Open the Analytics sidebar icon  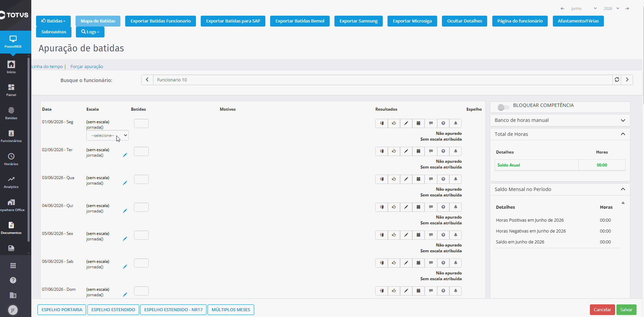tap(11, 182)
